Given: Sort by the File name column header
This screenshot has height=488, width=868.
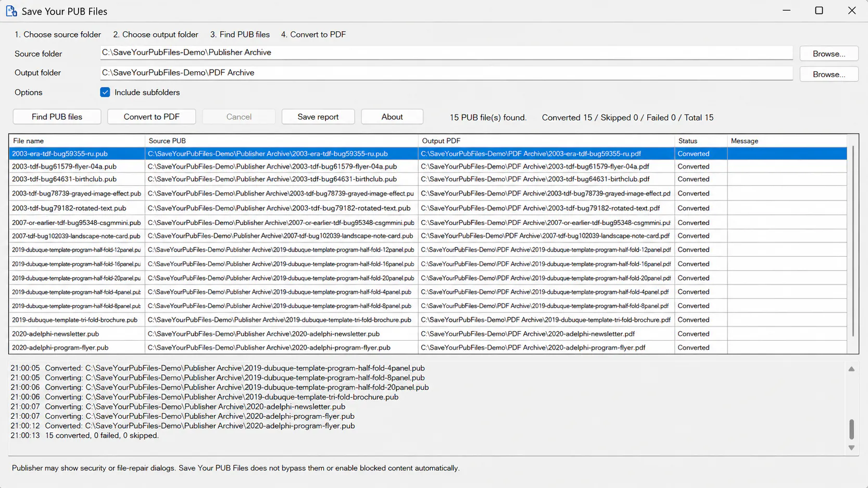Looking at the screenshot, I should [77, 141].
